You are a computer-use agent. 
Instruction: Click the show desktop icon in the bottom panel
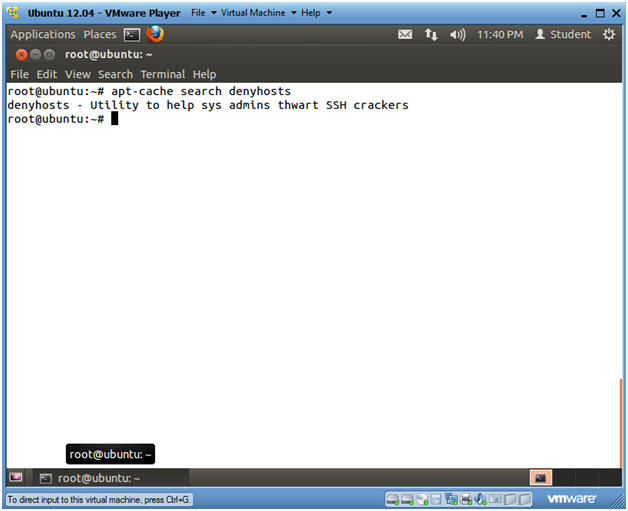[16, 477]
